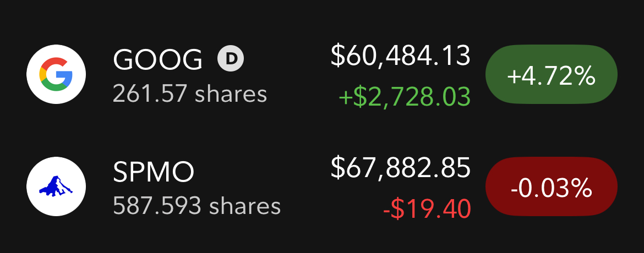Select the SPMO ticker symbol
The height and width of the screenshot is (253, 644).
pos(154,172)
